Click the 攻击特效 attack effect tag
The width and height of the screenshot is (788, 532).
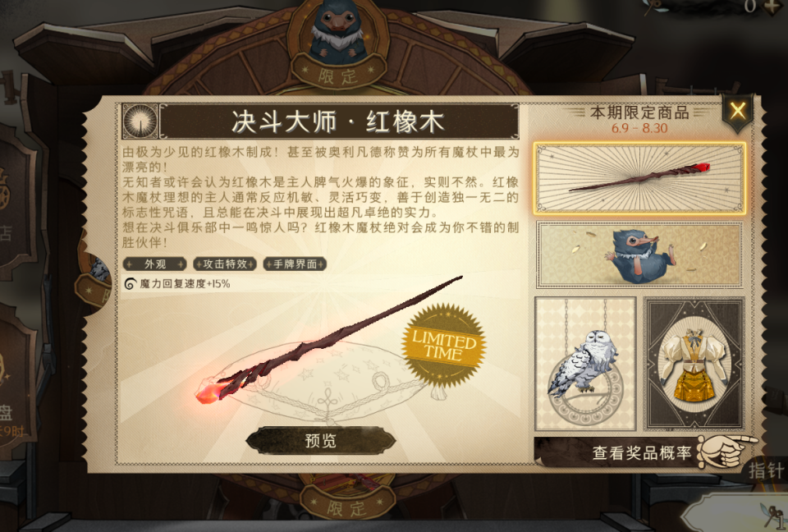[225, 264]
